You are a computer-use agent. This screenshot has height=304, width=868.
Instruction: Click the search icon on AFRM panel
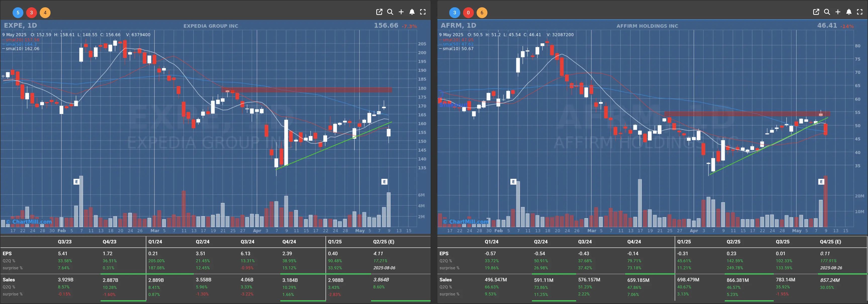pyautogui.click(x=827, y=12)
